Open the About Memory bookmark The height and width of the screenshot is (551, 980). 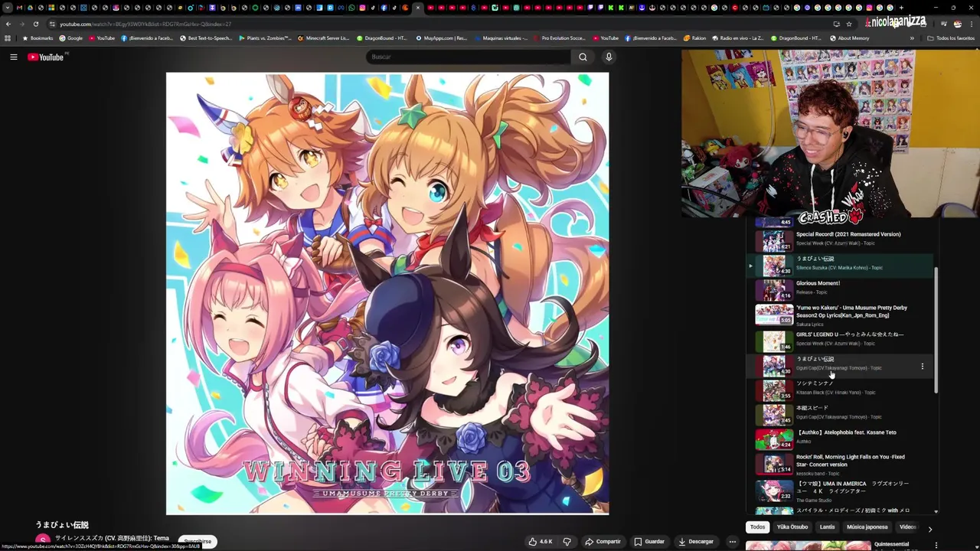(849, 37)
